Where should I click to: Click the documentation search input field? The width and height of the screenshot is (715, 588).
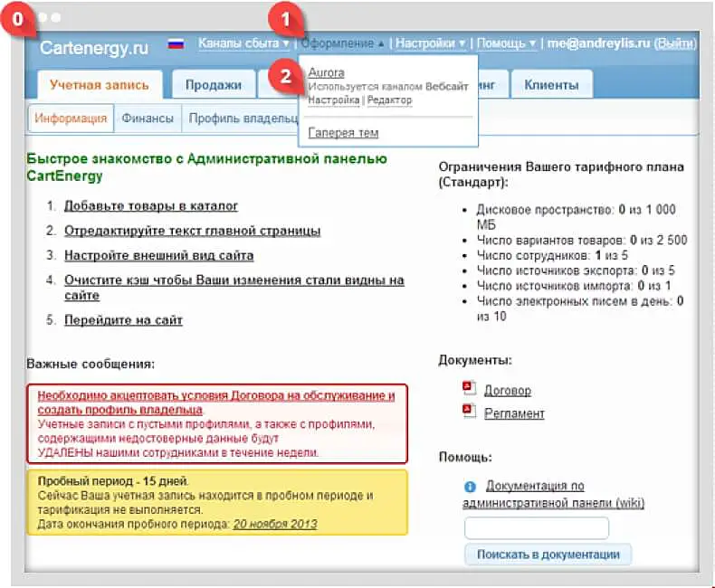536,528
